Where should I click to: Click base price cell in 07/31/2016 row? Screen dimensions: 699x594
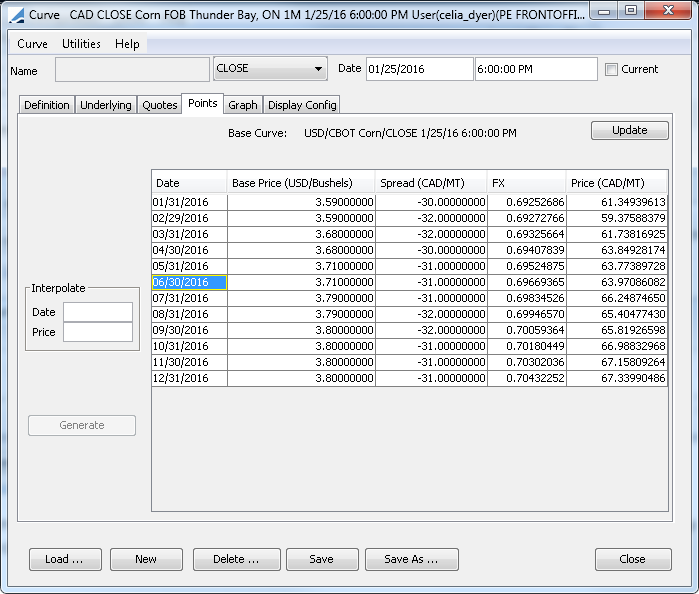tap(301, 298)
